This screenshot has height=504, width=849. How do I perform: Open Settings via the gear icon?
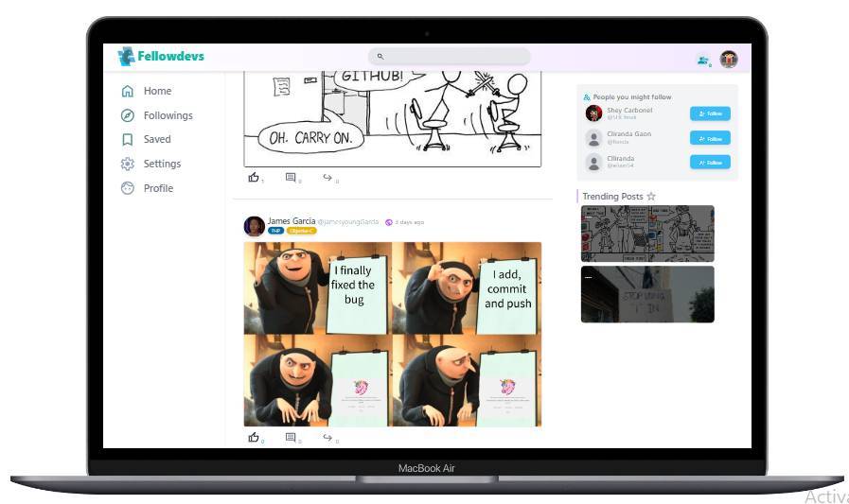point(127,164)
